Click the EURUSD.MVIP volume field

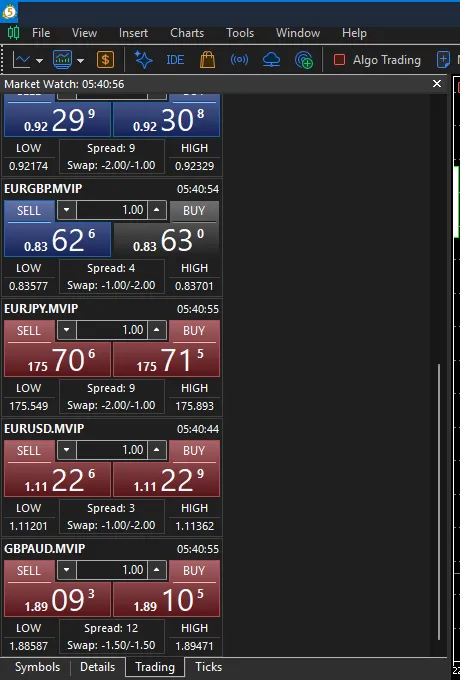click(111, 450)
